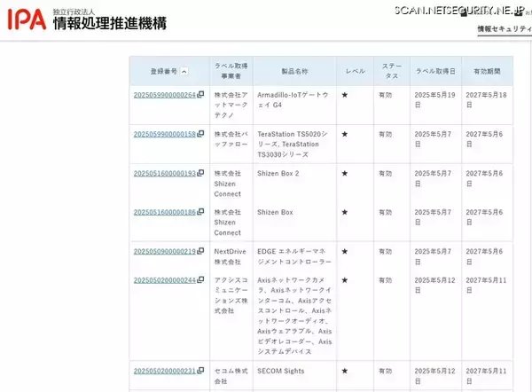Click external-link icon beside 2025050900000219
The image size is (532, 392).
tap(201, 252)
